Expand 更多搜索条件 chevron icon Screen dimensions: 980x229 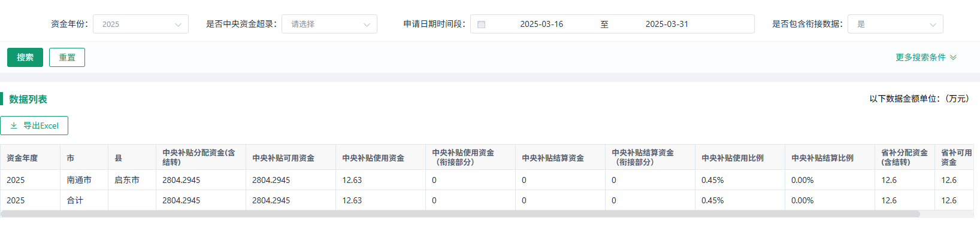point(953,57)
